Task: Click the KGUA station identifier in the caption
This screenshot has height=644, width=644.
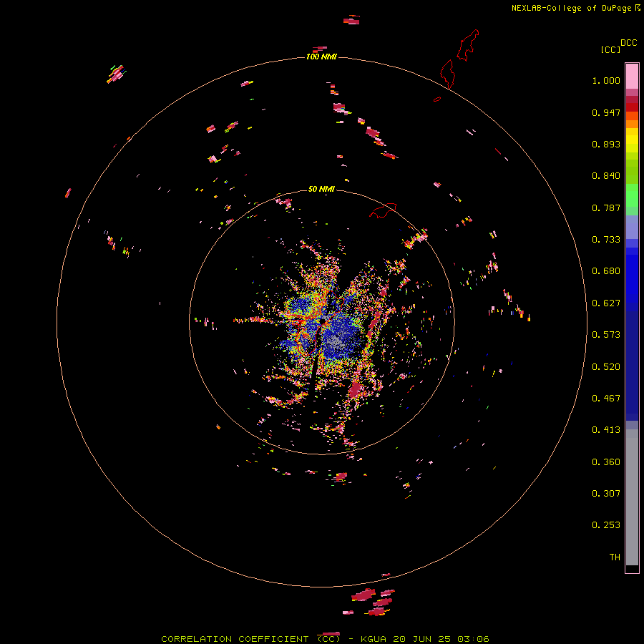Action: pos(374,639)
